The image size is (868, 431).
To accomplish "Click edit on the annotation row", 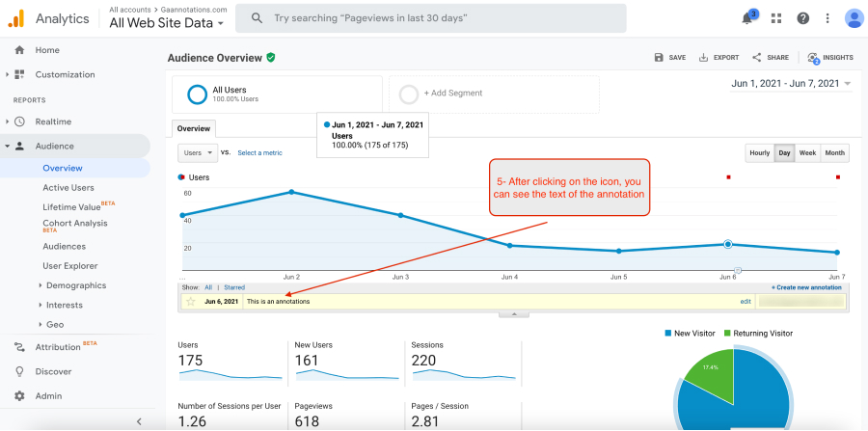I will pyautogui.click(x=746, y=302).
